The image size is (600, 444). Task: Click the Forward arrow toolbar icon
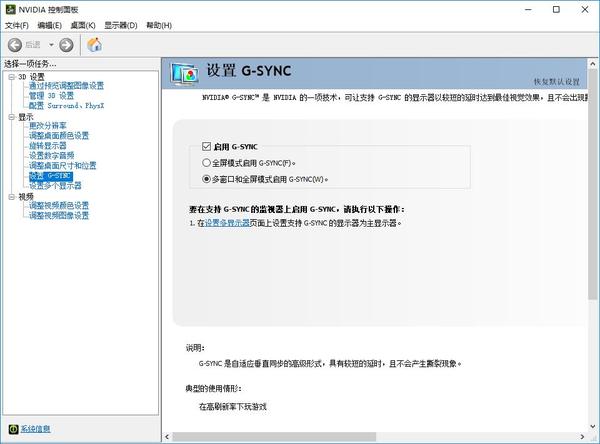(x=66, y=45)
